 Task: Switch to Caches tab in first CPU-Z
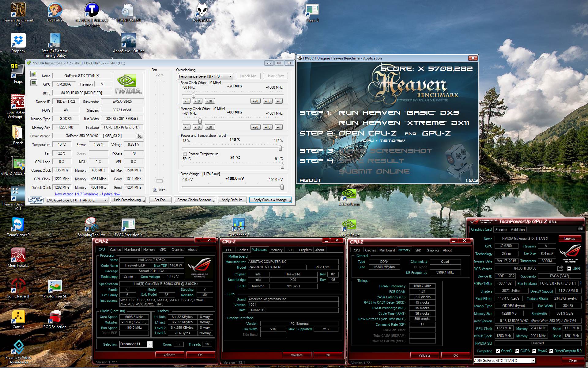click(115, 250)
